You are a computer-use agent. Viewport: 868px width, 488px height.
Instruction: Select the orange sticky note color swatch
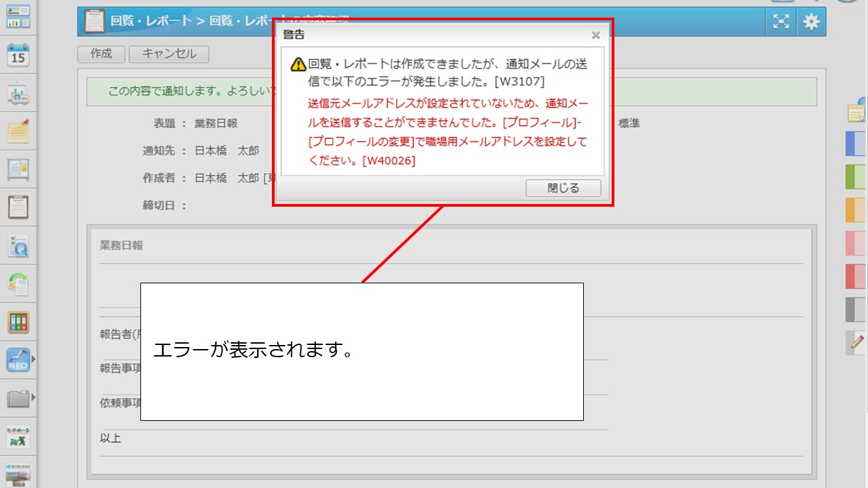(856, 210)
